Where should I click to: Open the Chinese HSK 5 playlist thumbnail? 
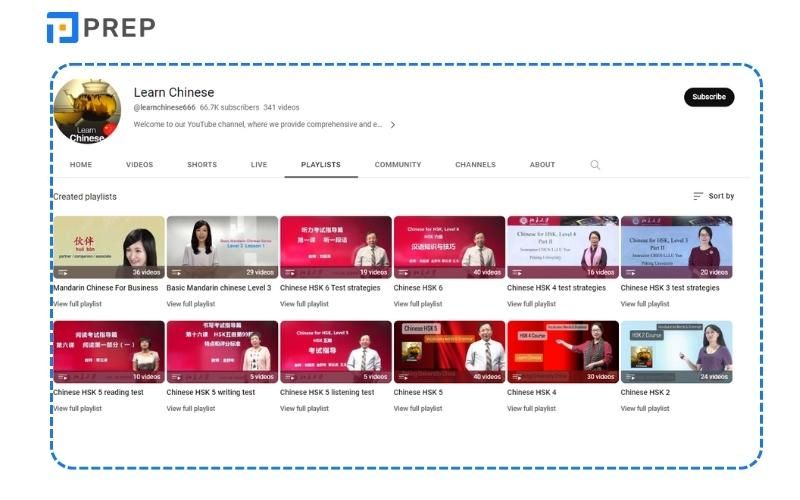pos(449,352)
